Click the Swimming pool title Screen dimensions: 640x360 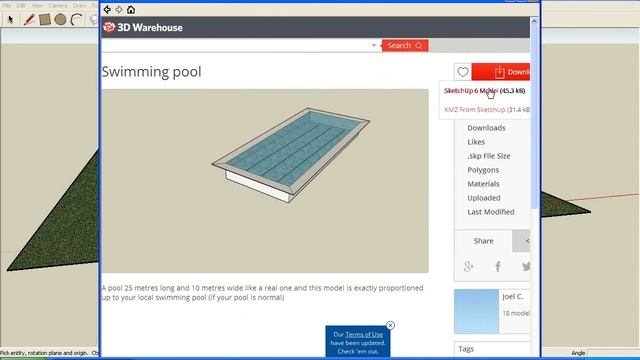151,72
